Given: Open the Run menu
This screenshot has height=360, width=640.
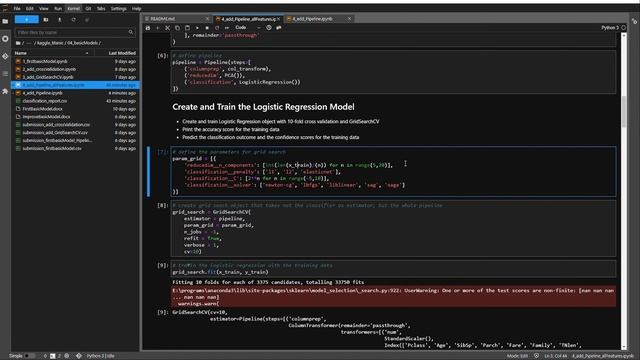Looking at the screenshot, I should [x=58, y=9].
